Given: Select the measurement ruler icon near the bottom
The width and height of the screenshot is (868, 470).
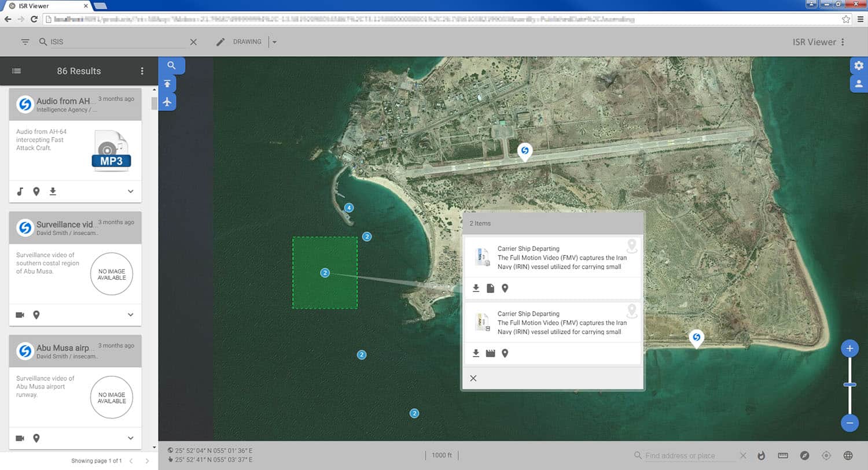Looking at the screenshot, I should pos(783,456).
